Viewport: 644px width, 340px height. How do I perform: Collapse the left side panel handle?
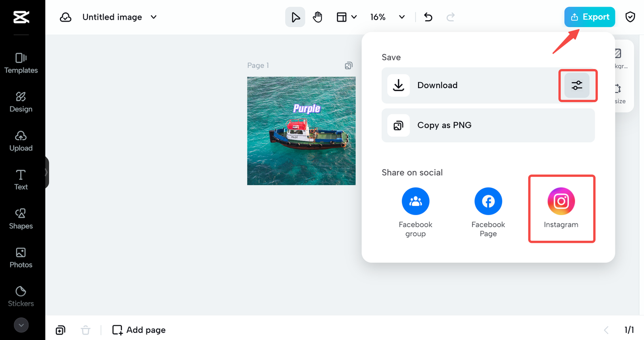click(x=47, y=172)
